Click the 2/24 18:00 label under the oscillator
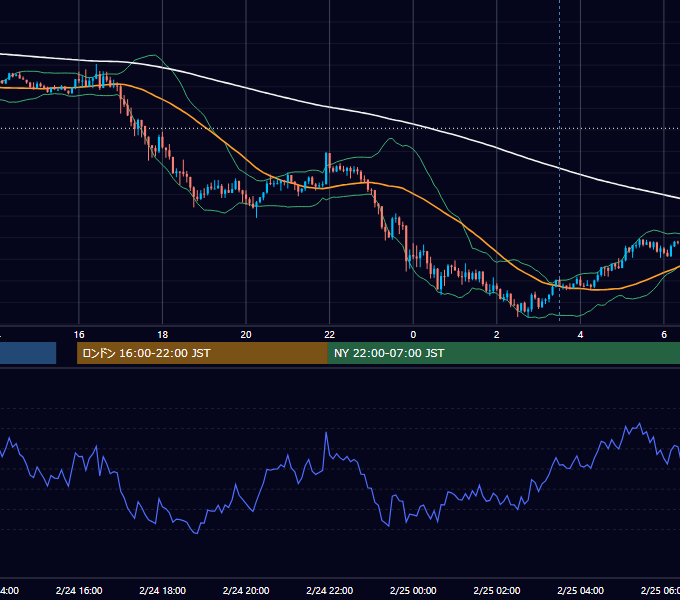This screenshot has width=680, height=600. pyautogui.click(x=162, y=590)
